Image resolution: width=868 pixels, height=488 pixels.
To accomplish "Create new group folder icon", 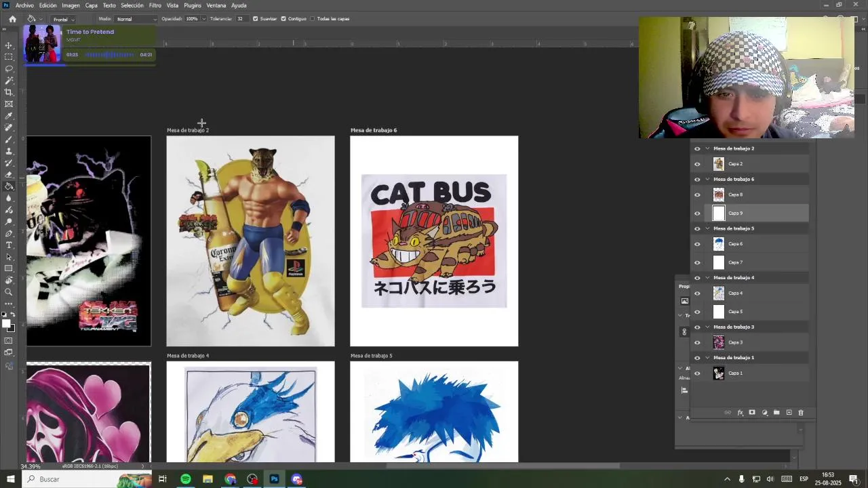I will tap(776, 412).
